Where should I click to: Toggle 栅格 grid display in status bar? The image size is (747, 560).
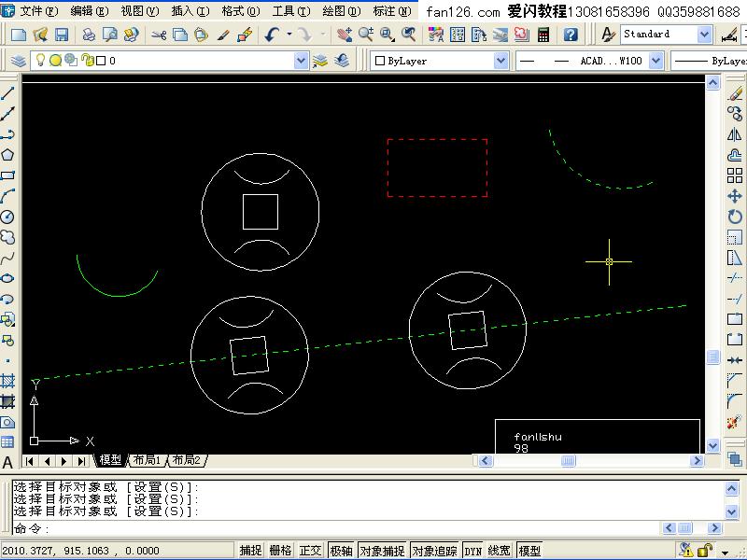[x=280, y=551]
